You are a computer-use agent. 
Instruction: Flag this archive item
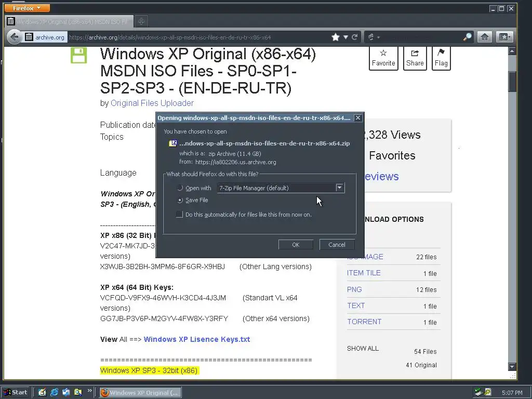point(441,58)
